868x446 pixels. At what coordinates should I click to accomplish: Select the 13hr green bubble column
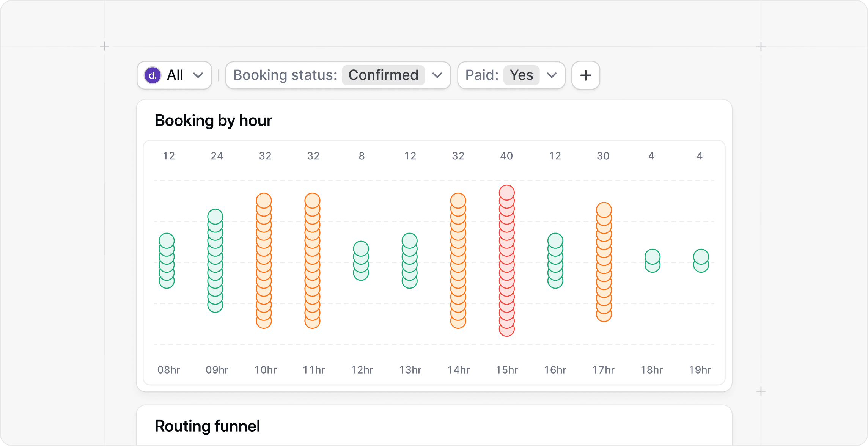coord(409,261)
